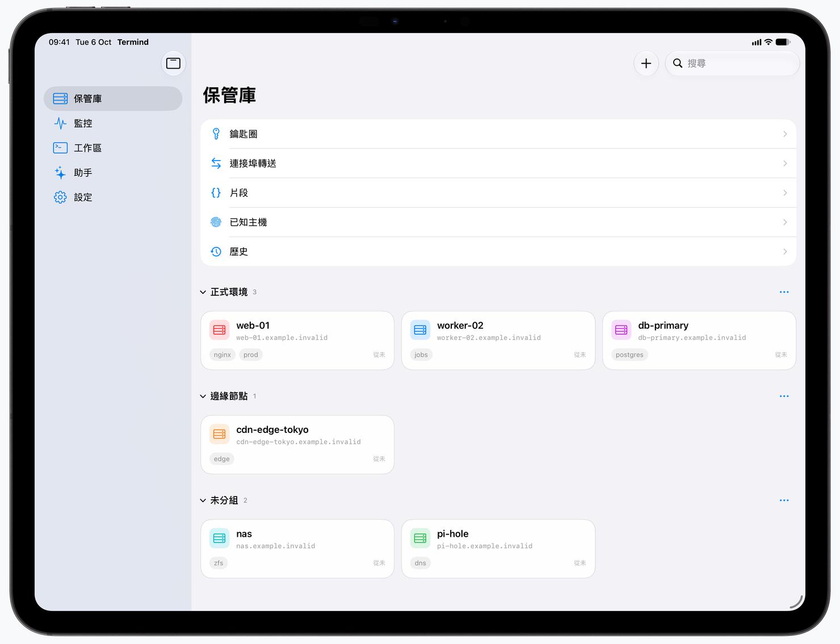Open 連接埠轉送 port forwarding row
Viewport: 840px width, 644px height.
click(498, 163)
